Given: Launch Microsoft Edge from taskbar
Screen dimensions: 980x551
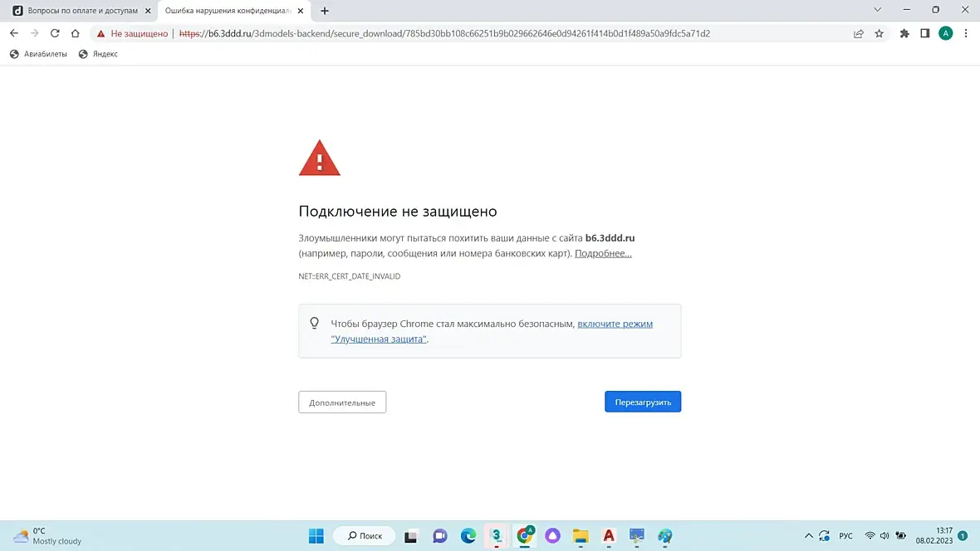Looking at the screenshot, I should (x=468, y=536).
